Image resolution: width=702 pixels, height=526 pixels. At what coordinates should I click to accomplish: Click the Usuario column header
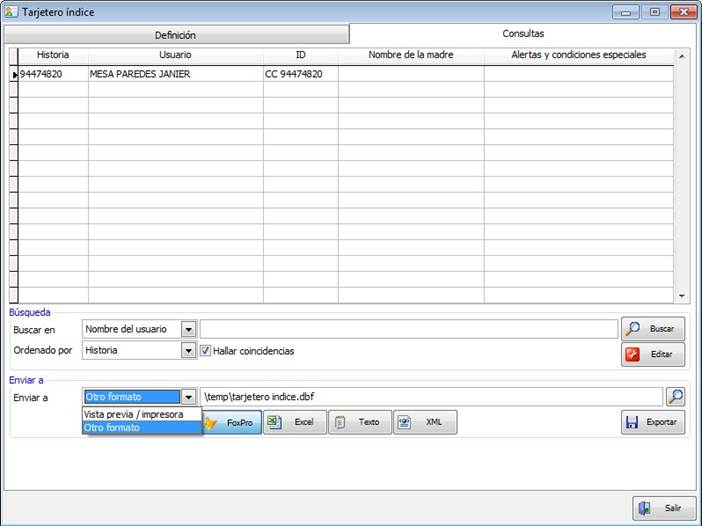pos(176,55)
